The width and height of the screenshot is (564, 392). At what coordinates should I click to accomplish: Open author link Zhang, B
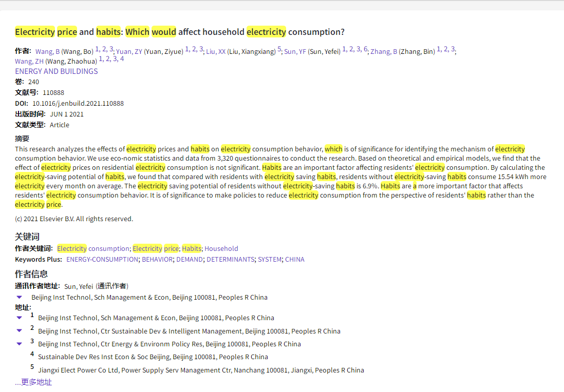383,52
